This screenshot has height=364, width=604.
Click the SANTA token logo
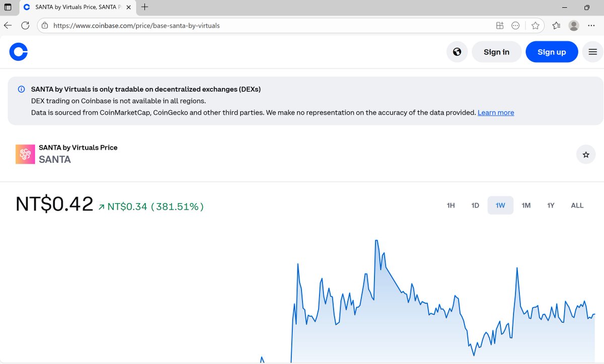coord(25,155)
